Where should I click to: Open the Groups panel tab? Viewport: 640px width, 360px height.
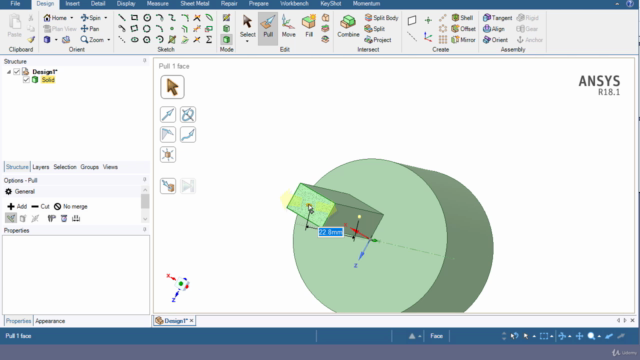tap(89, 167)
